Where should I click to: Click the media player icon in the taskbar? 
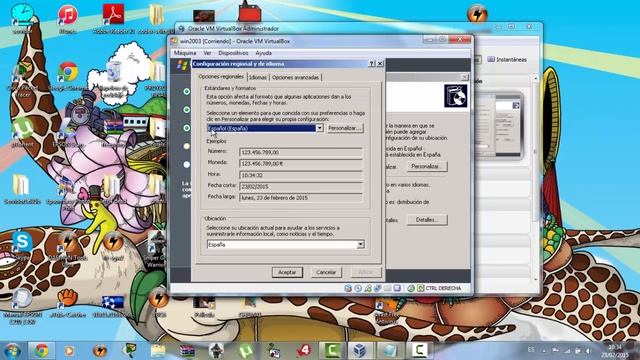tap(70, 350)
